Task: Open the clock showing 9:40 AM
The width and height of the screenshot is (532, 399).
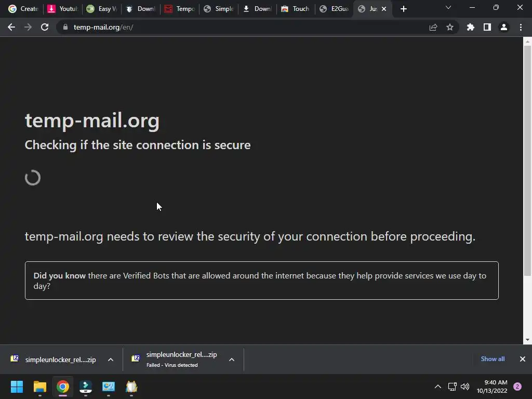Action: click(492, 387)
